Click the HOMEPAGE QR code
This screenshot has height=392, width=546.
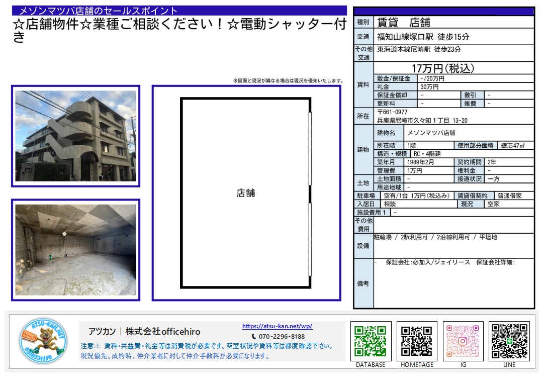[x=416, y=341]
